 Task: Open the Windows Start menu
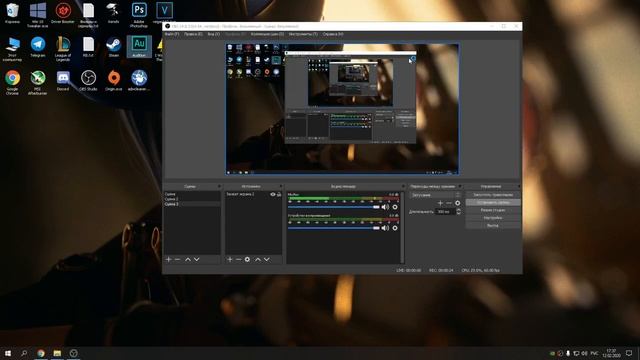(x=7, y=353)
